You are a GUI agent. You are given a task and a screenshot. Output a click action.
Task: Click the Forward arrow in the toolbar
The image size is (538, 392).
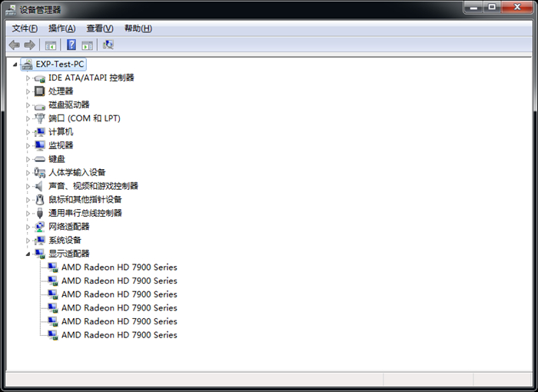pyautogui.click(x=29, y=45)
